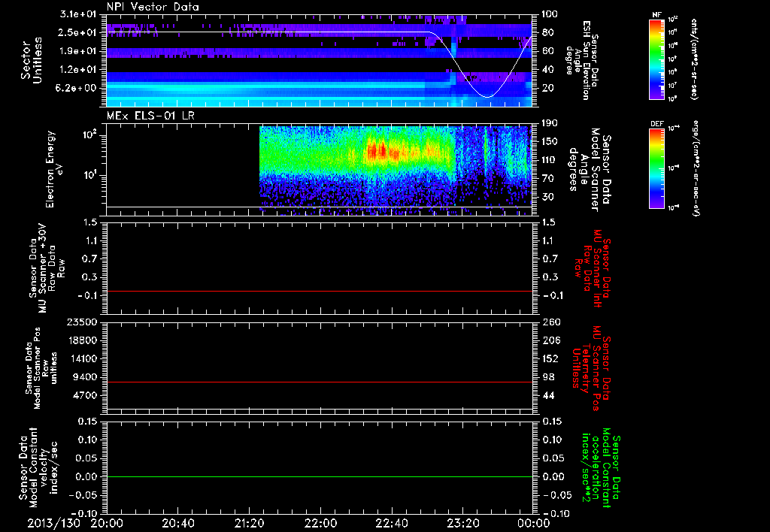The width and height of the screenshot is (770, 532).
Task: Click the '23:20' time tick label
Action: [x=462, y=523]
